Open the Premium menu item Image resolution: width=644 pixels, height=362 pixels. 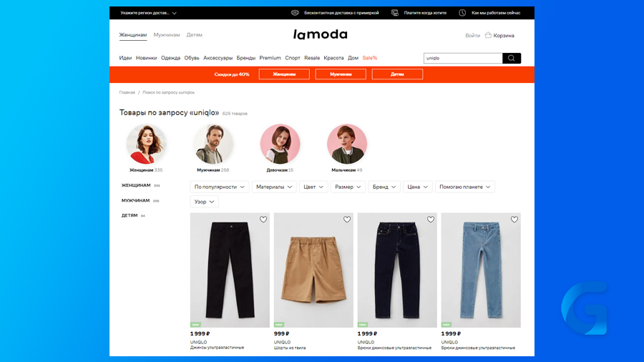[270, 58]
